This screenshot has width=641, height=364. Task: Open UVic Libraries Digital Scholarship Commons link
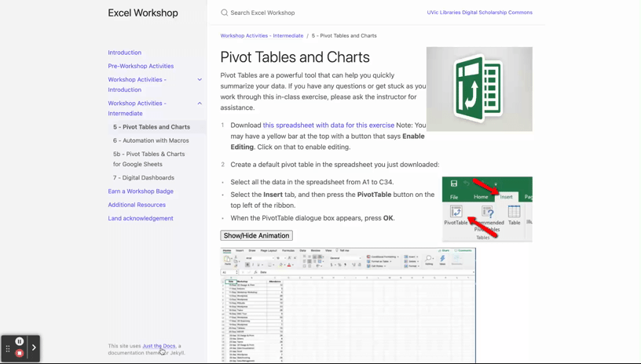479,13
